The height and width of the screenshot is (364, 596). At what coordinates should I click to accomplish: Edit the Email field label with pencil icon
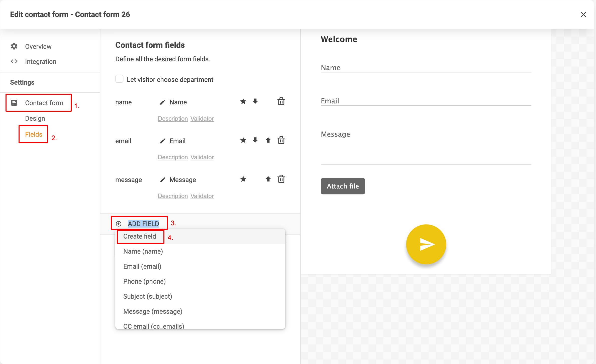pyautogui.click(x=162, y=140)
